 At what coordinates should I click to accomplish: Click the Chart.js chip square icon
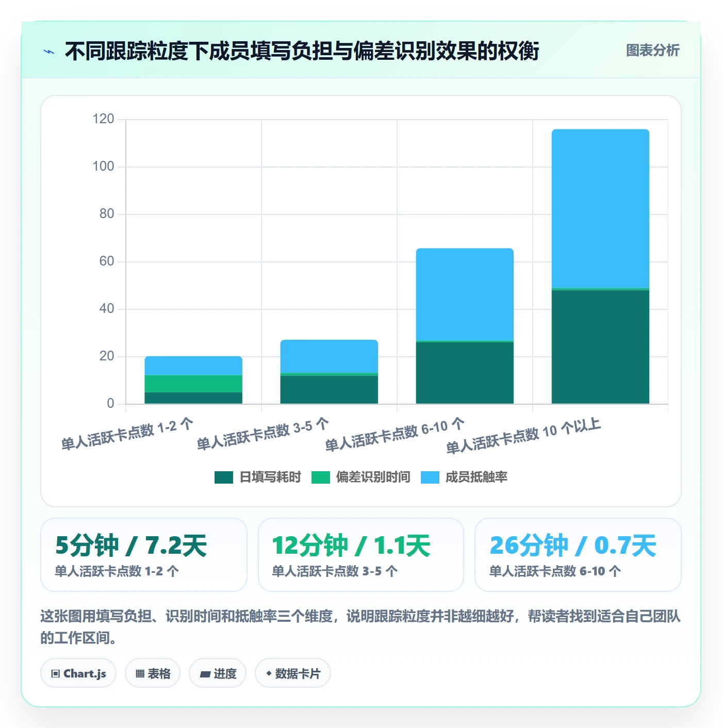56,674
